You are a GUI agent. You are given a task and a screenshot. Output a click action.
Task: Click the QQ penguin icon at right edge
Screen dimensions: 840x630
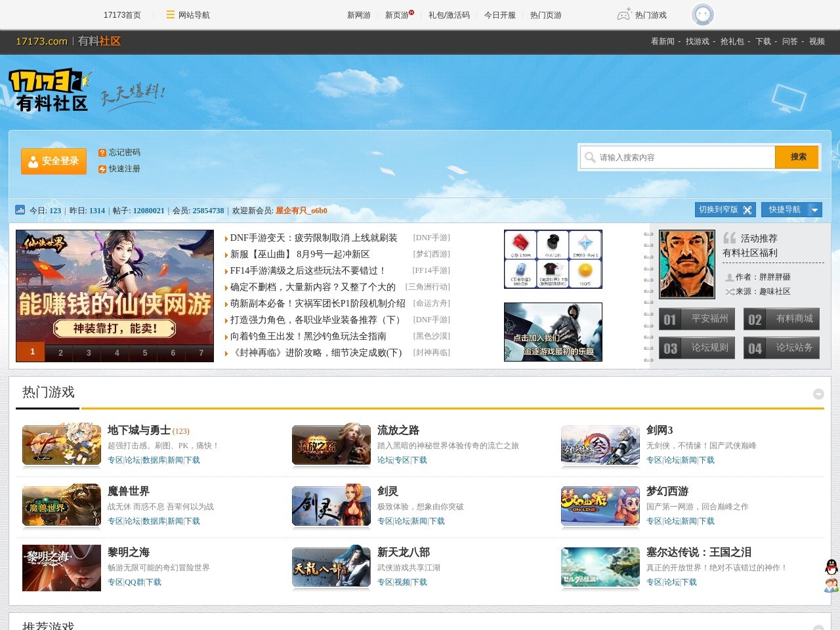click(x=831, y=567)
